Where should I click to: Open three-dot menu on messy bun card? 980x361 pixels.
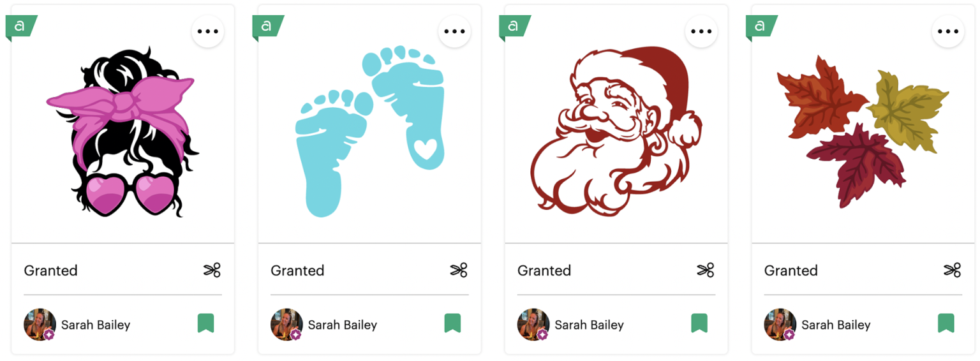tap(207, 31)
